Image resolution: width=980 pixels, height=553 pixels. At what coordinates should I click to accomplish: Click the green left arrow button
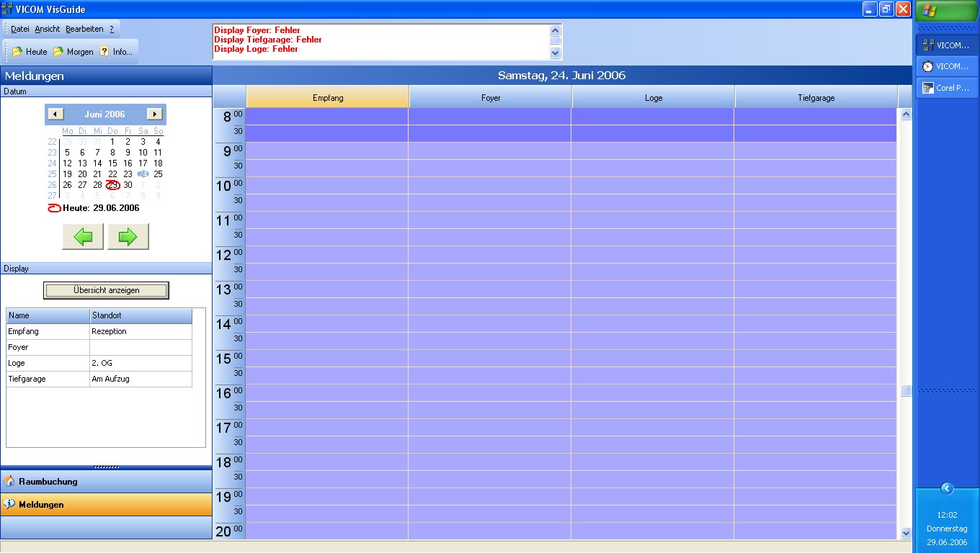(x=83, y=236)
